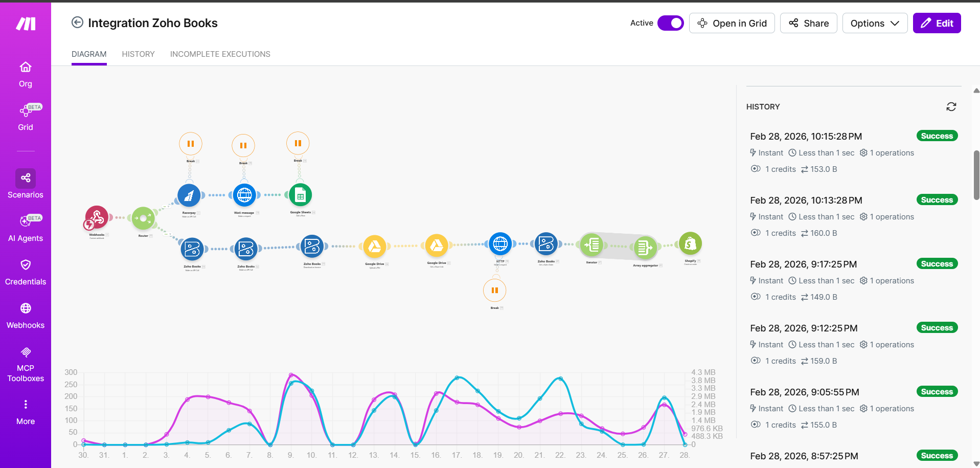Open the Google Sheets module
980x468 pixels.
point(301,195)
